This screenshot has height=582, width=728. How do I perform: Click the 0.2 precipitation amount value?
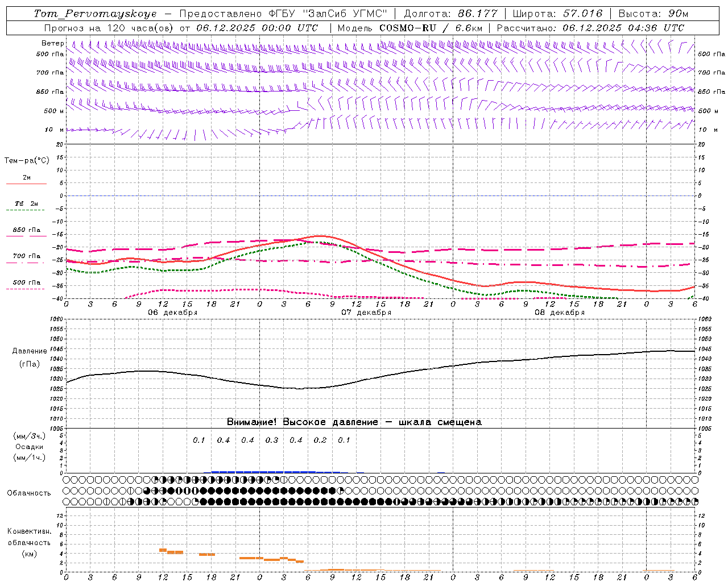pyautogui.click(x=320, y=440)
